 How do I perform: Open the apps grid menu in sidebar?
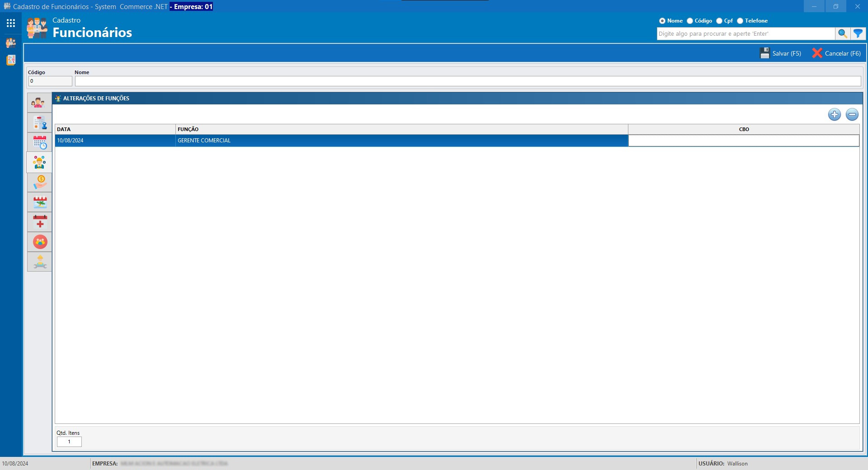pyautogui.click(x=11, y=23)
